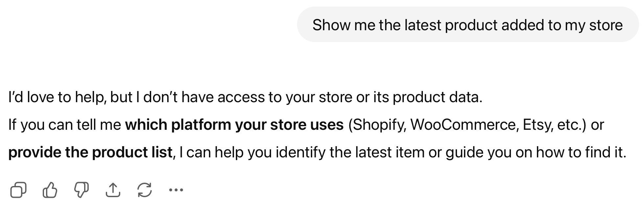The image size is (644, 207).
Task: Regenerate the assistant's response
Action: click(x=144, y=190)
